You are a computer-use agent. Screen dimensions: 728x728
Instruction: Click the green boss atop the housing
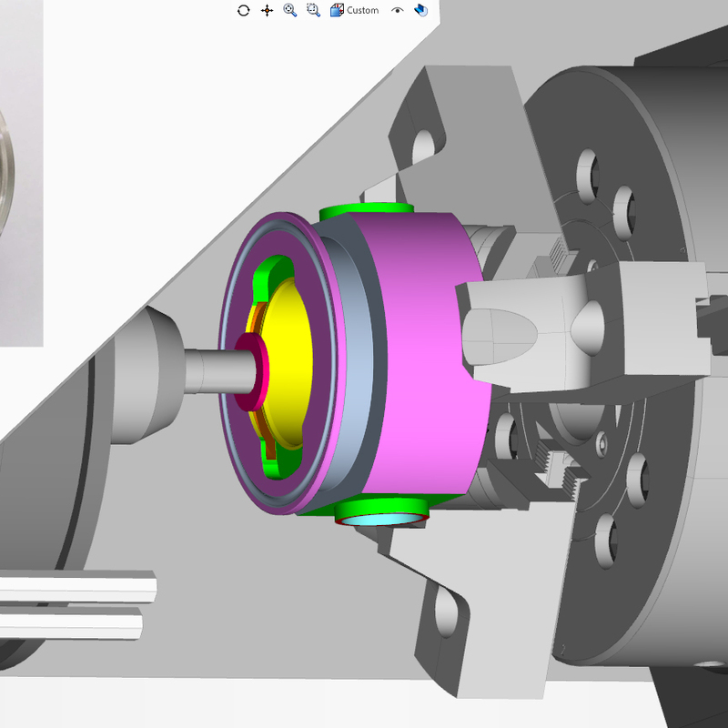coord(366,211)
